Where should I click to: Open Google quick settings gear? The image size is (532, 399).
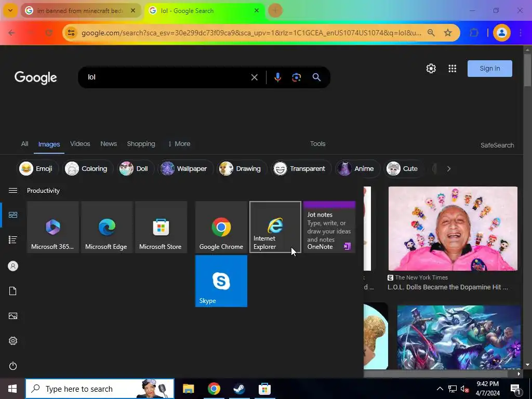click(431, 69)
